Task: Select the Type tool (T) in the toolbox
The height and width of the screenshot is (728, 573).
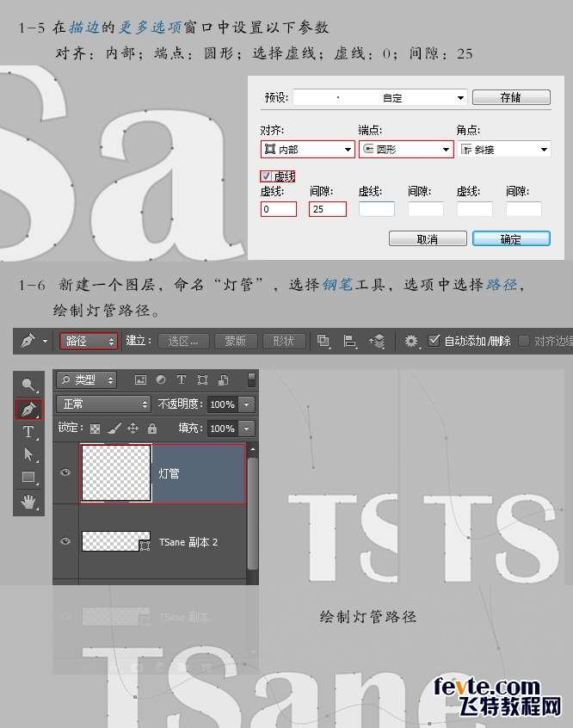Action: point(28,432)
